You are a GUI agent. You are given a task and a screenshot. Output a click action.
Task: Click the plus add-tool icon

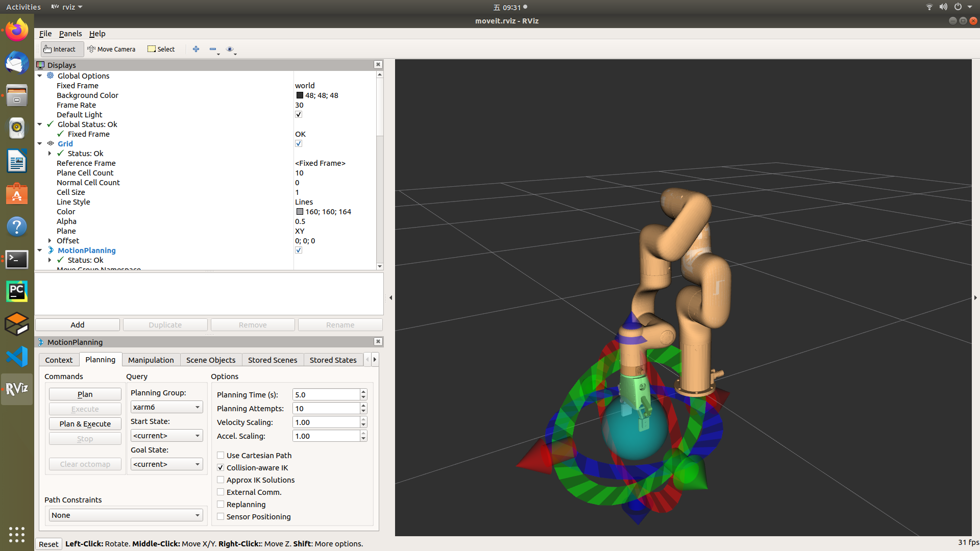click(x=196, y=49)
